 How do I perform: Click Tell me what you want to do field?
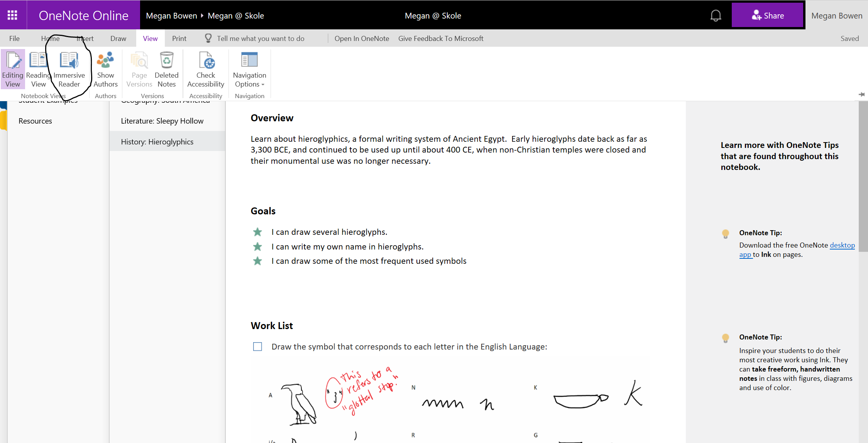tap(261, 38)
